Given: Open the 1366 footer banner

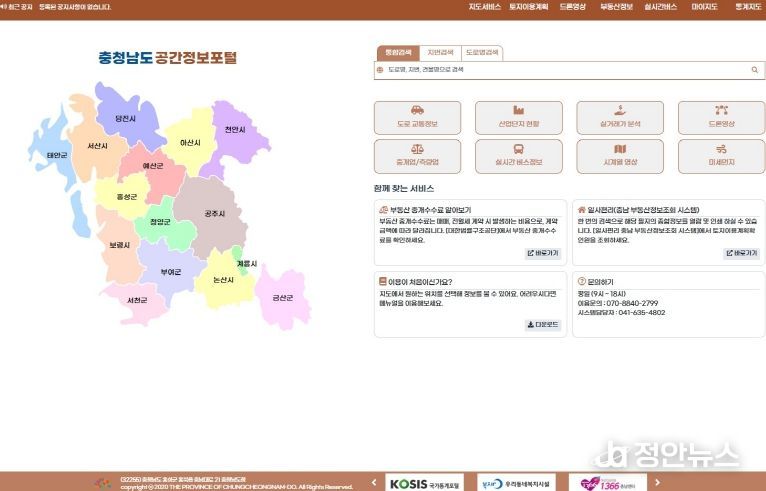Looking at the screenshot, I should pyautogui.click(x=608, y=484).
